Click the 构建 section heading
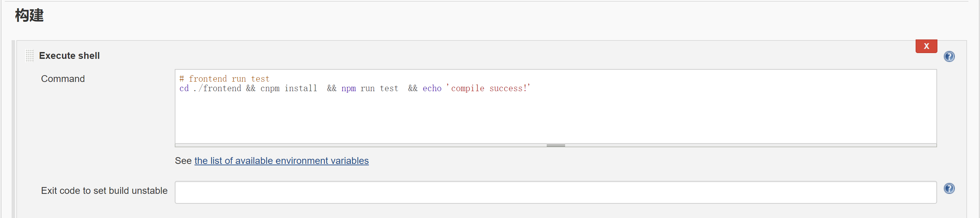The image size is (980, 218). pyautogui.click(x=29, y=16)
